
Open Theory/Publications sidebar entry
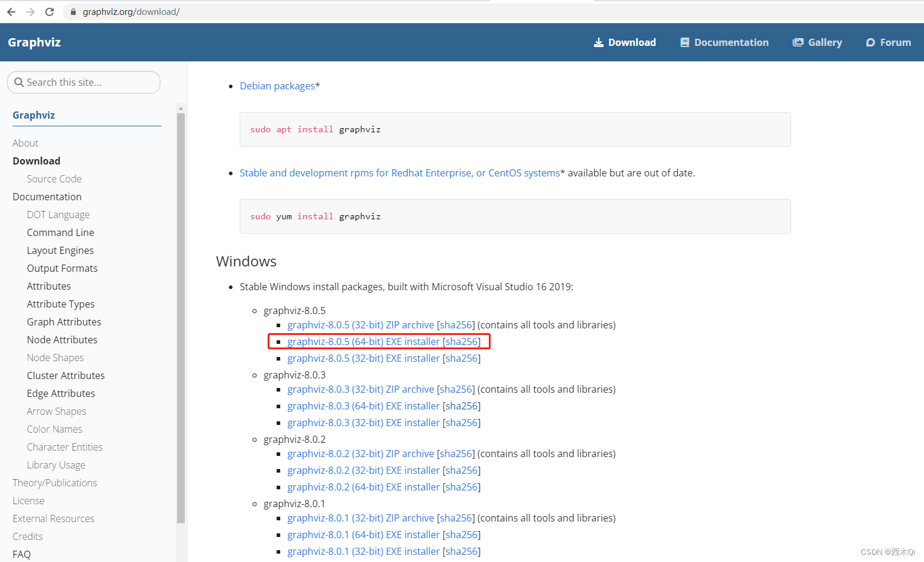click(55, 483)
